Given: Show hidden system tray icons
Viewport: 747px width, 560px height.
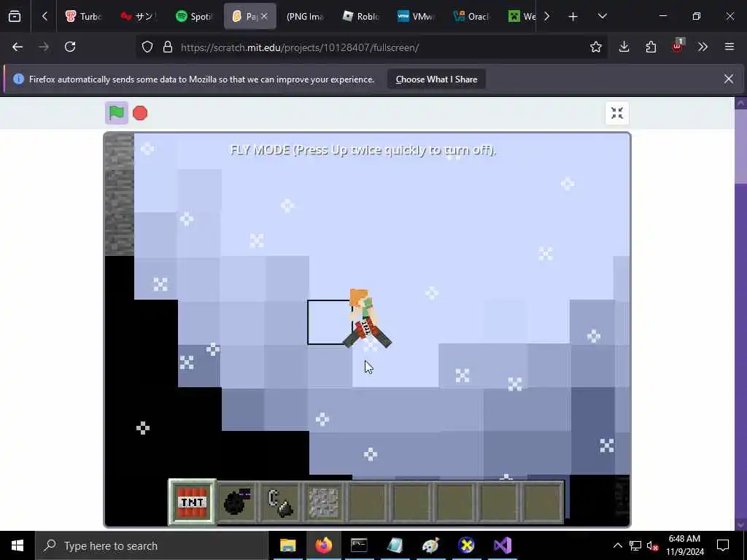Looking at the screenshot, I should pyautogui.click(x=617, y=545).
